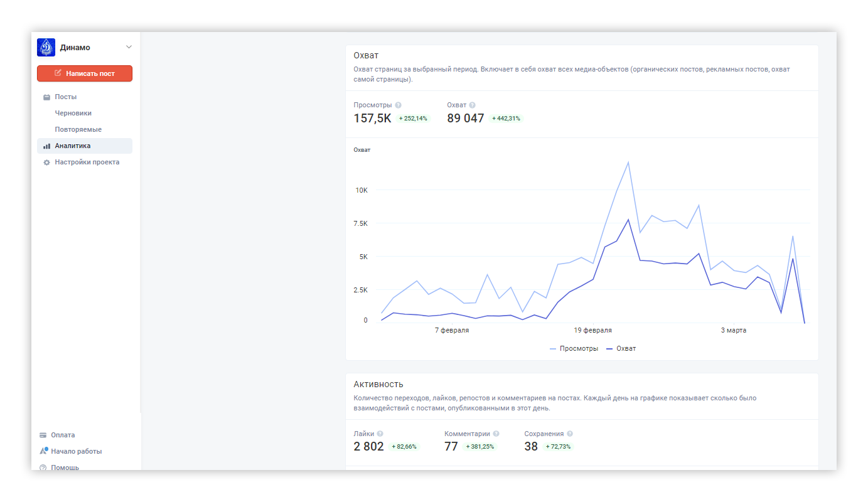Open the Черновики section
The width and height of the screenshot is (868, 502).
pos(73,113)
